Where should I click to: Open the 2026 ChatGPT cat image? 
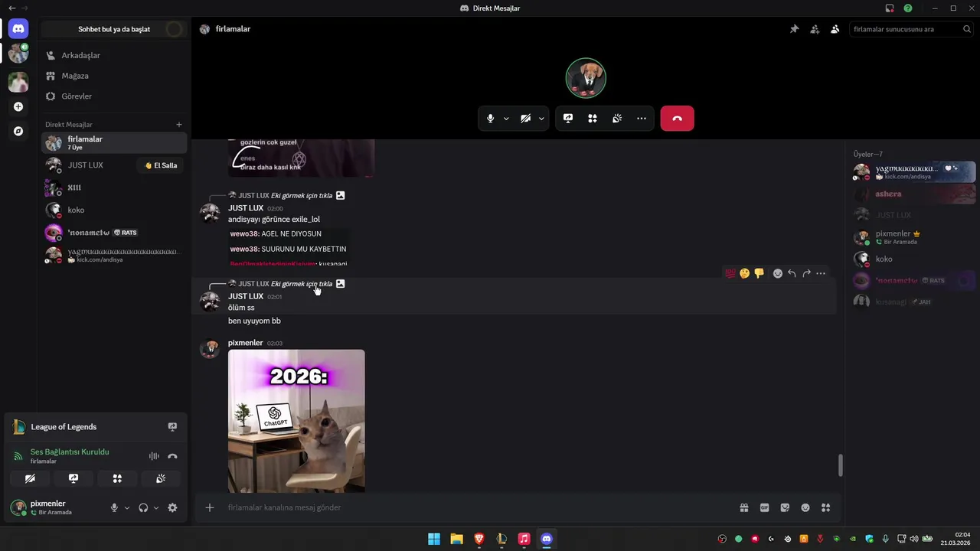(296, 421)
